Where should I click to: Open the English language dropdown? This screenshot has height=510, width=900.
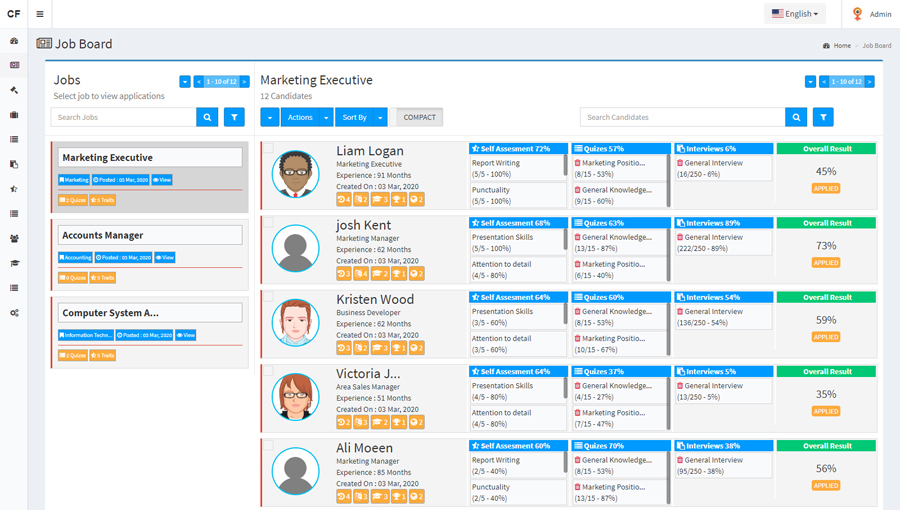pos(795,14)
